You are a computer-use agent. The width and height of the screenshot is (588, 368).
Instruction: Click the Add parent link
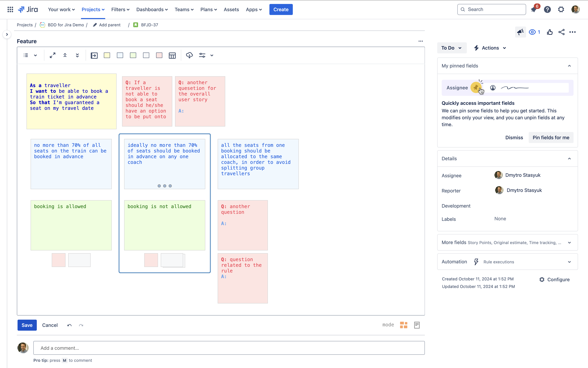click(x=110, y=25)
